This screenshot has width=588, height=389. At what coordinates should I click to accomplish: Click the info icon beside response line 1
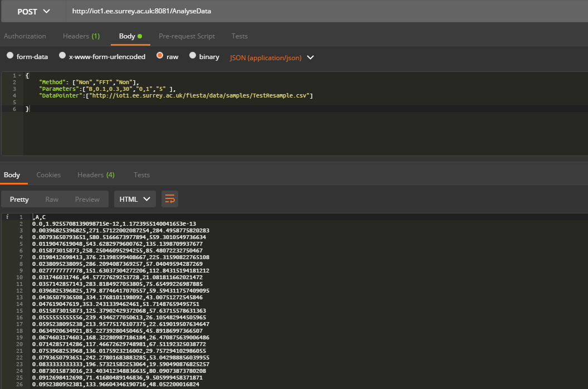pos(7,217)
